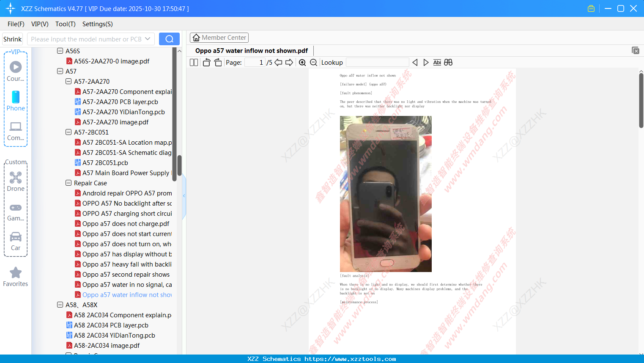Image resolution: width=644 pixels, height=363 pixels.
Task: Collapse the A57-2AA270 folder
Action: 69,81
